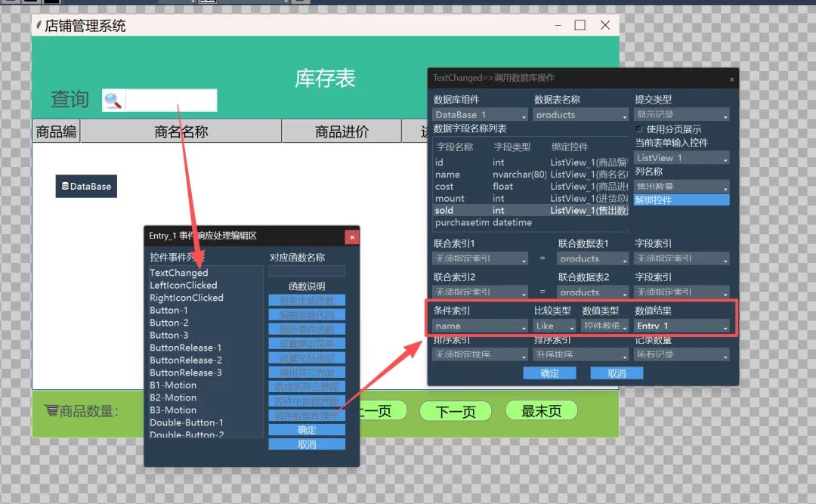Cancel the database operation dialog with 取消
The width and height of the screenshot is (816, 504).
coord(617,373)
